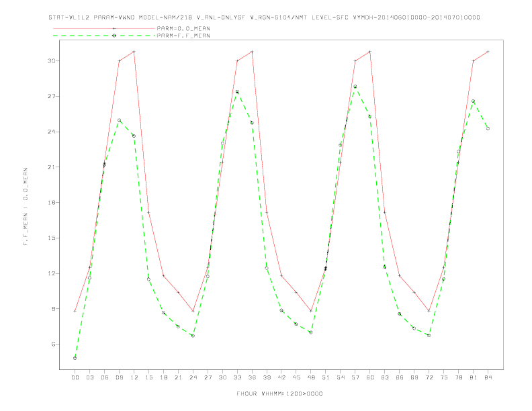The width and height of the screenshot is (532, 411).
Task: Click x-axis forecast hour label 36
Action: pyautogui.click(x=252, y=377)
